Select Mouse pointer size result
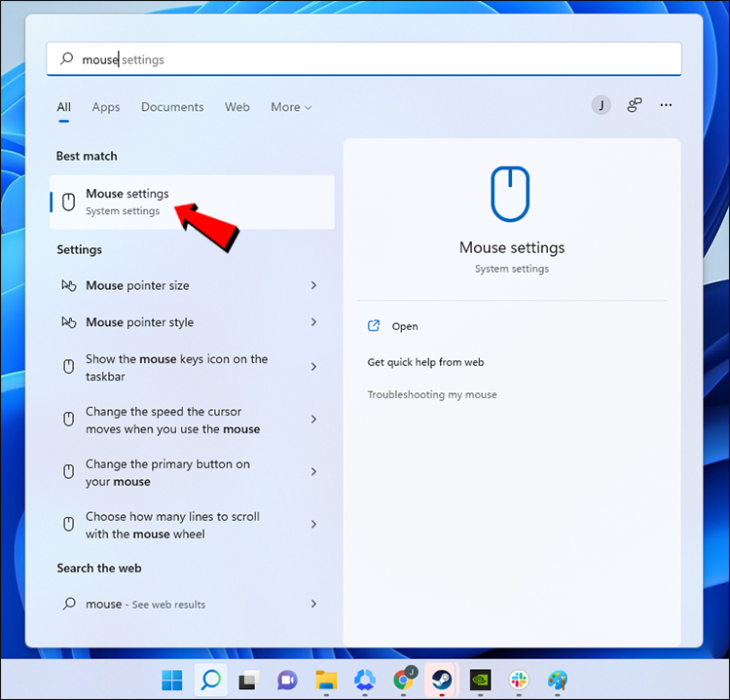Screen dimensions: 730x700 pos(190,285)
